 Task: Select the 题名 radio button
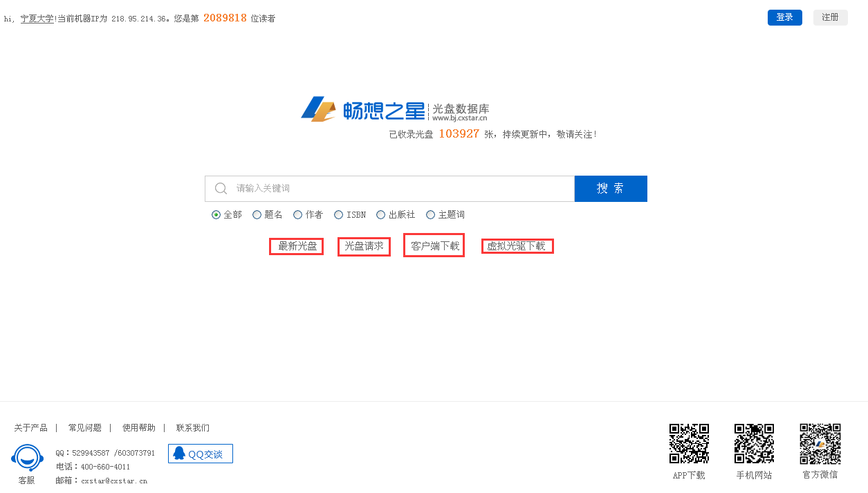pos(257,215)
